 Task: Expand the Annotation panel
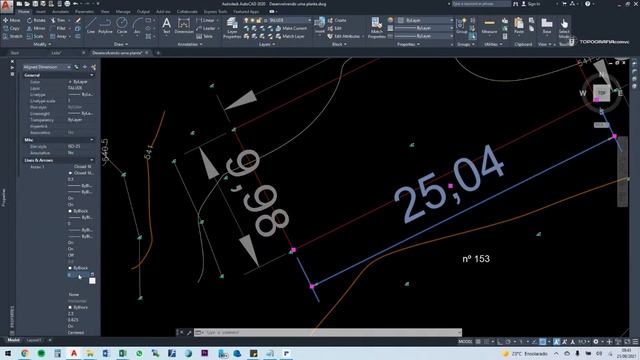click(190, 44)
